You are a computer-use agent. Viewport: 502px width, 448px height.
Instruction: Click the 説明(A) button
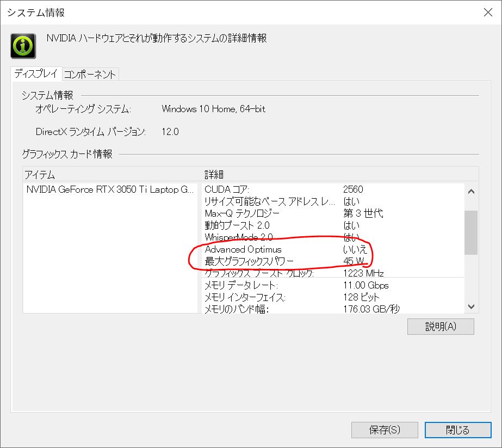click(x=441, y=327)
